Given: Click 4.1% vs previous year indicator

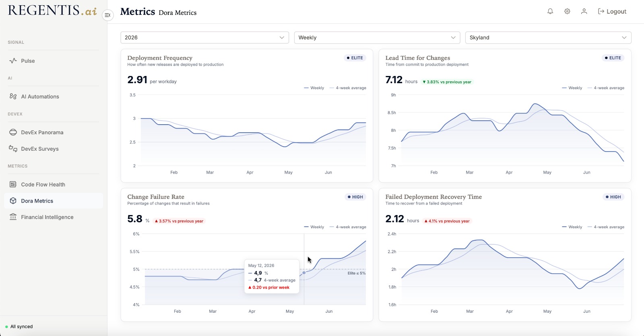Looking at the screenshot, I should [447, 221].
